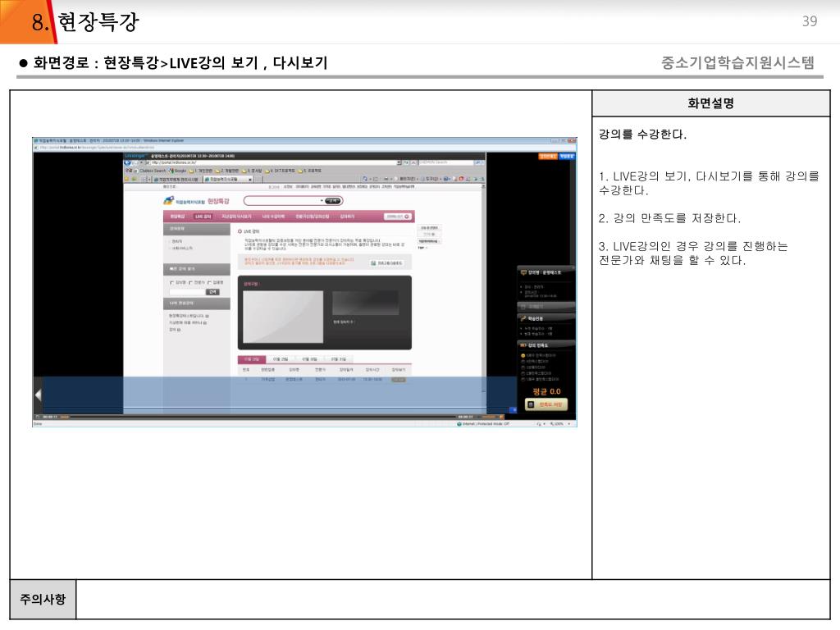Click the 강의 만족도 panel header icon
The image size is (840, 630).
click(x=523, y=345)
